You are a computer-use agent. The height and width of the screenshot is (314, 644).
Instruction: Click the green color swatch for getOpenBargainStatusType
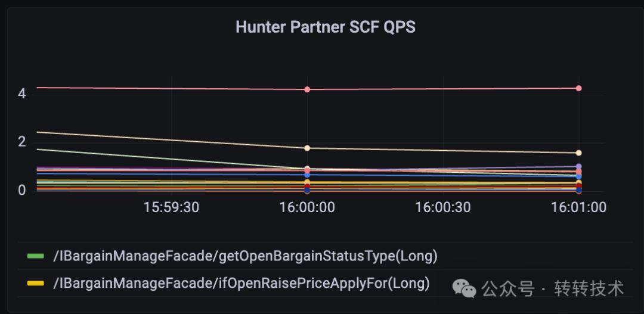point(35,256)
